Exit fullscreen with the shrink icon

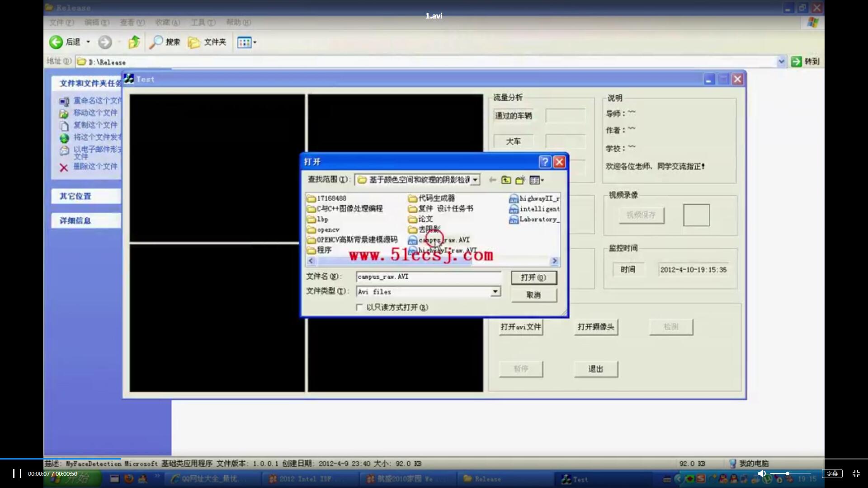856,474
